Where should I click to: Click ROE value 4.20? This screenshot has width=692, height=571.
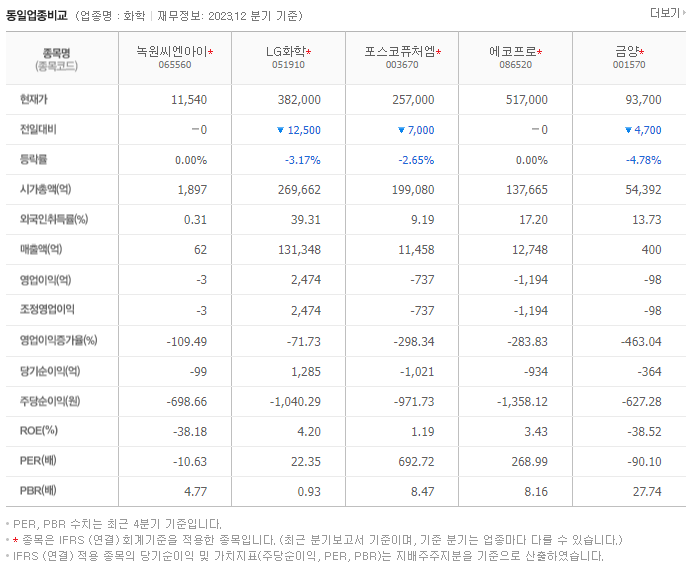click(x=309, y=432)
